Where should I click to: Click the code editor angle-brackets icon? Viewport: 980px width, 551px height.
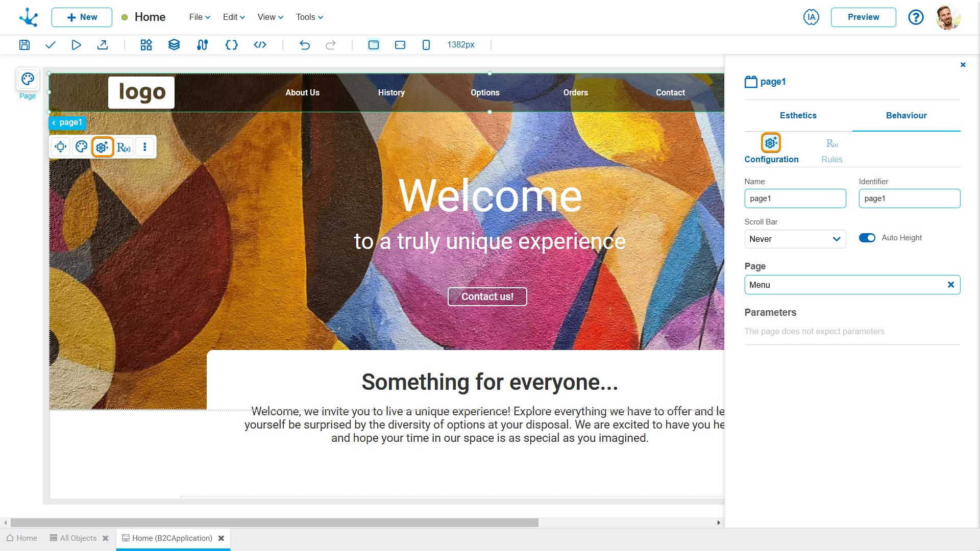[259, 44]
